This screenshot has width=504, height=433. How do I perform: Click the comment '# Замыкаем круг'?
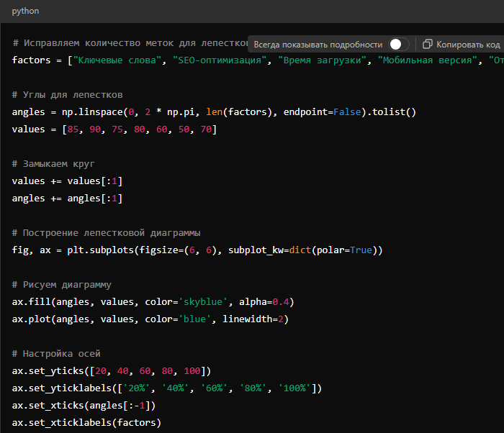point(53,164)
